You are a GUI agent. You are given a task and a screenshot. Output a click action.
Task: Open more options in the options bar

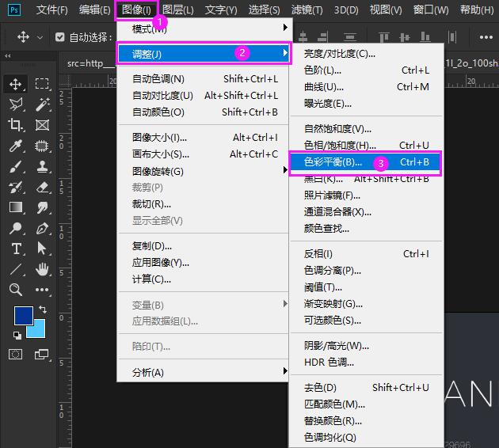tap(486, 37)
